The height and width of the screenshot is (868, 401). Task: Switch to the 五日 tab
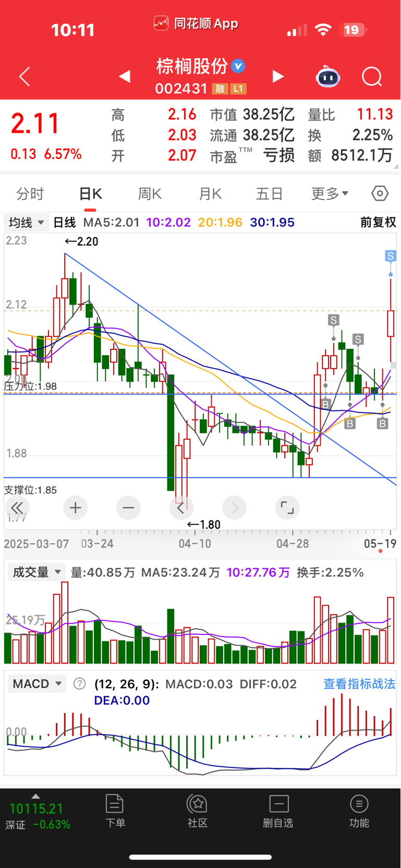(x=269, y=194)
